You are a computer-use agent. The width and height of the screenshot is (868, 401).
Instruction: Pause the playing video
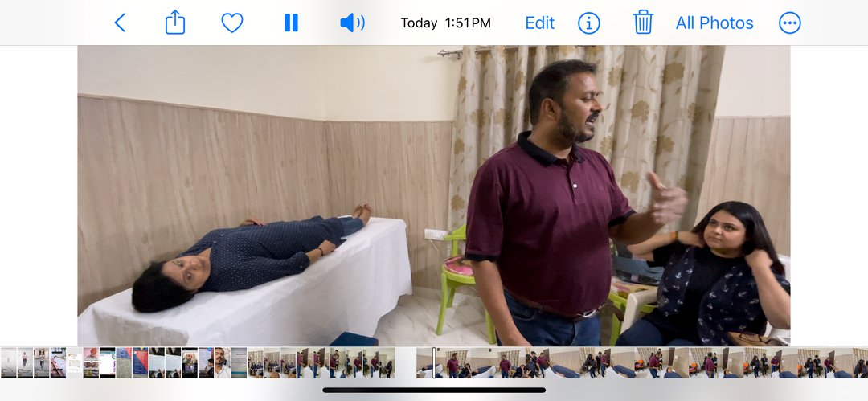291,23
